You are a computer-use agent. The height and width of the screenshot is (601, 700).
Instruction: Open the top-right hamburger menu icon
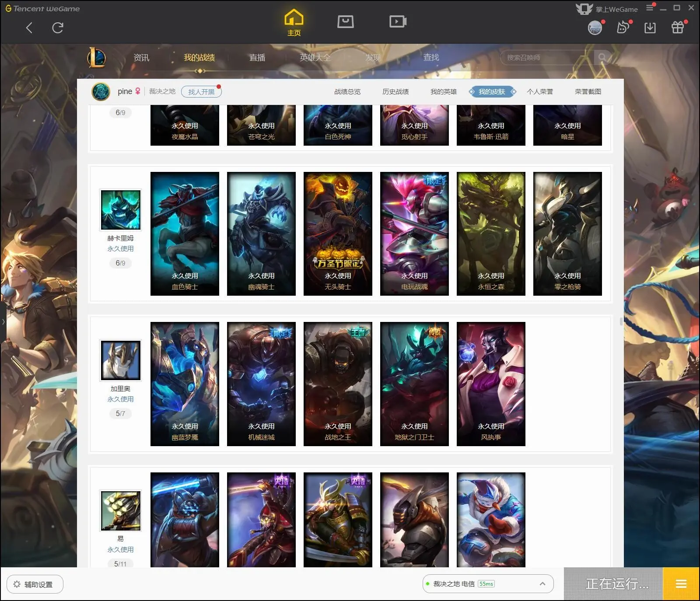650,8
